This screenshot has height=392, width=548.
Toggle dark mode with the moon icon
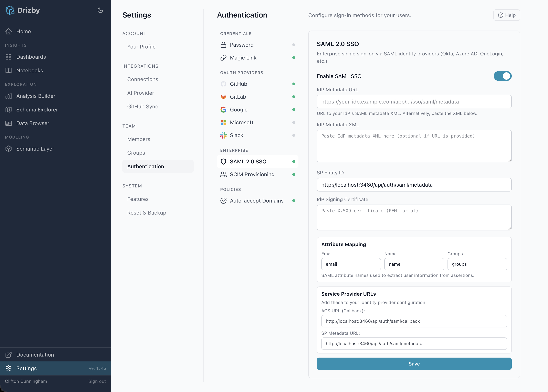click(x=100, y=10)
